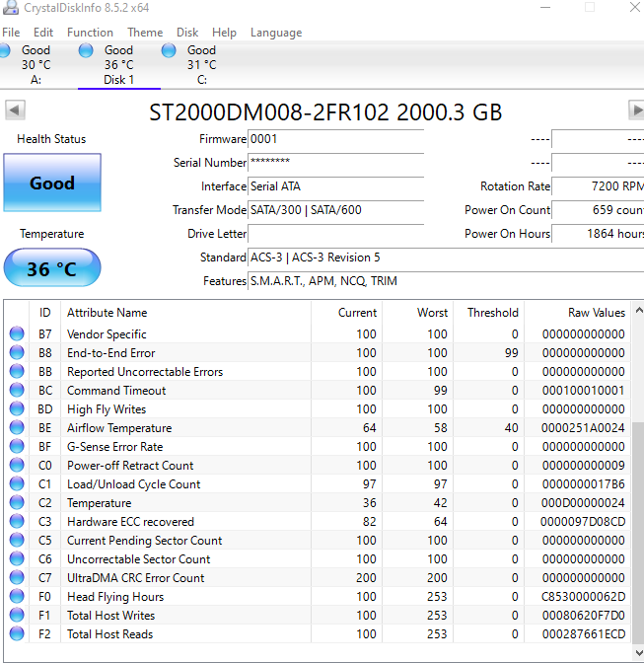Select the C: drive tab
This screenshot has height=663, width=644.
(x=202, y=65)
